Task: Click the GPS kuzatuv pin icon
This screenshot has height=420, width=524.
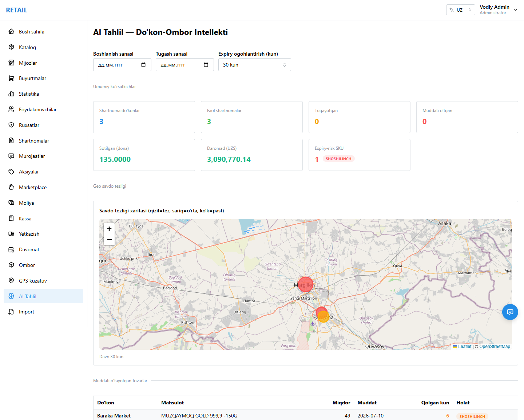Action: pyautogui.click(x=11, y=281)
